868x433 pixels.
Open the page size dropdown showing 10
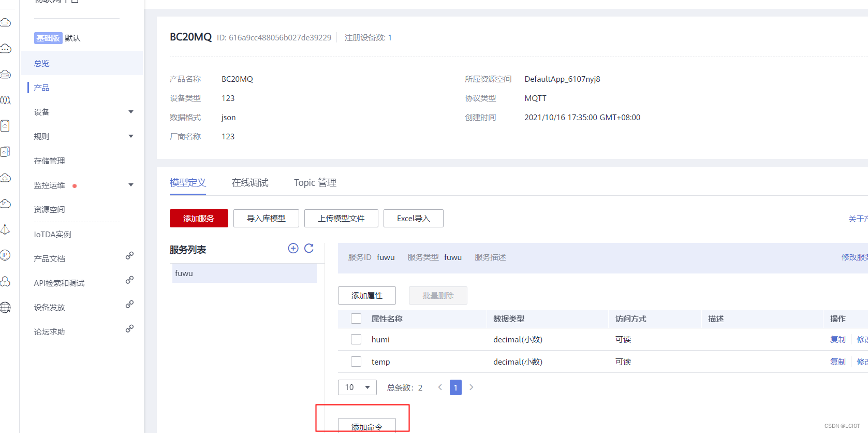(357, 387)
